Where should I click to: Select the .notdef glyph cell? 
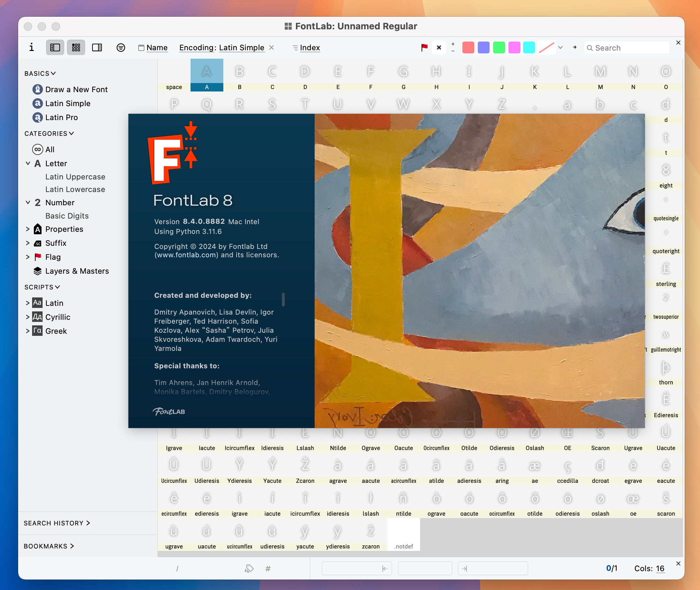404,534
